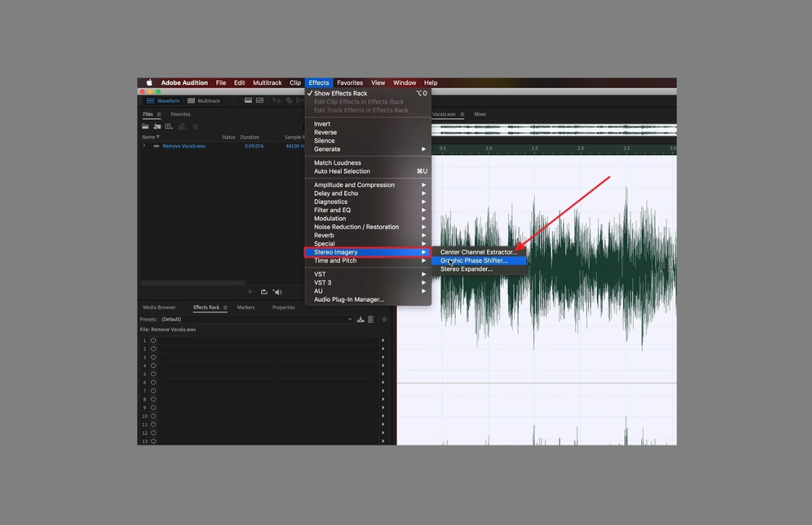812x525 pixels.
Task: Click the Import File icon in Files panel
Action: tap(157, 126)
